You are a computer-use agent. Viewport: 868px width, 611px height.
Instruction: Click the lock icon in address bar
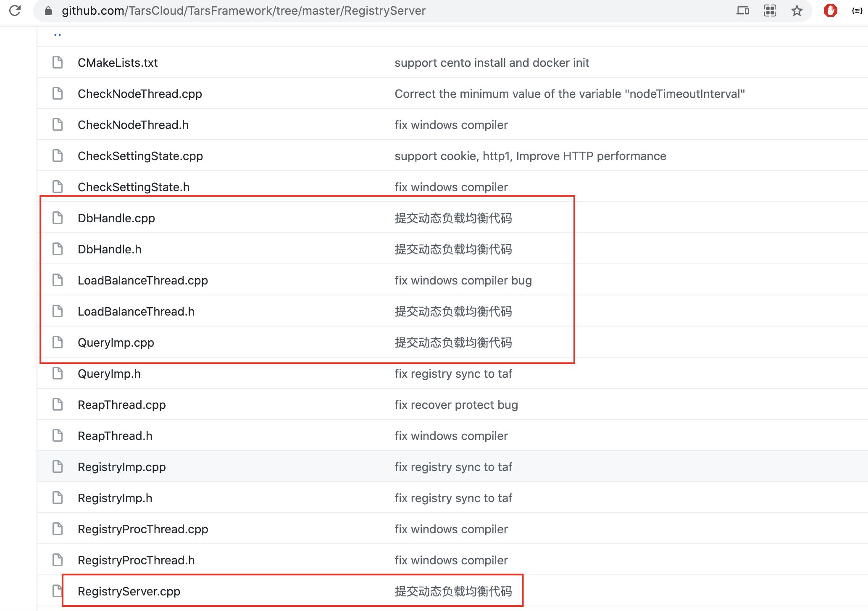click(48, 11)
